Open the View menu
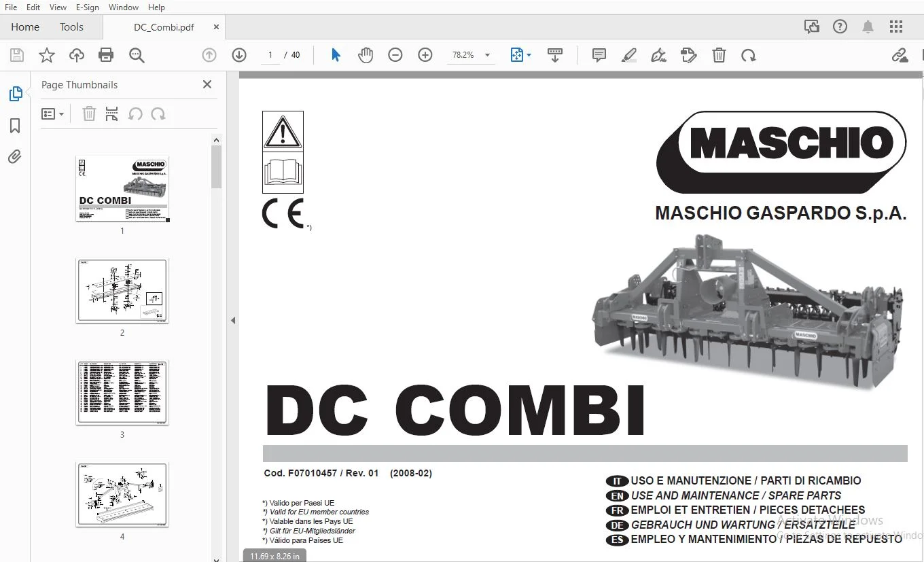Viewport: 924px width, 562px height. (x=58, y=7)
